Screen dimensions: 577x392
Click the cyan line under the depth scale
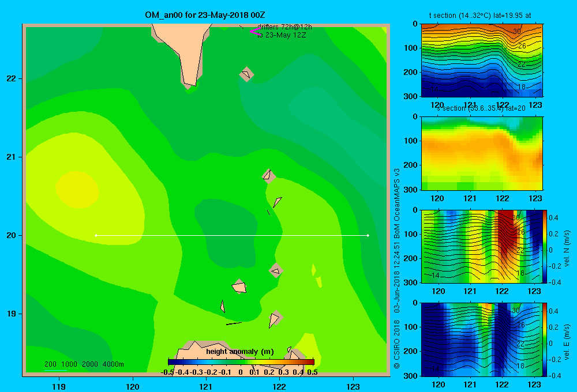(55, 370)
